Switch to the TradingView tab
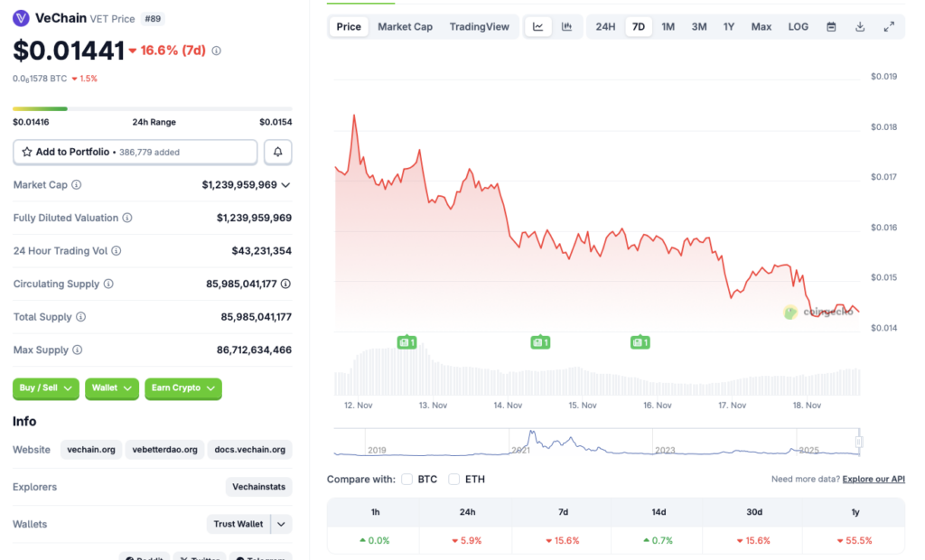Viewport: 925px width, 560px height. tap(480, 26)
